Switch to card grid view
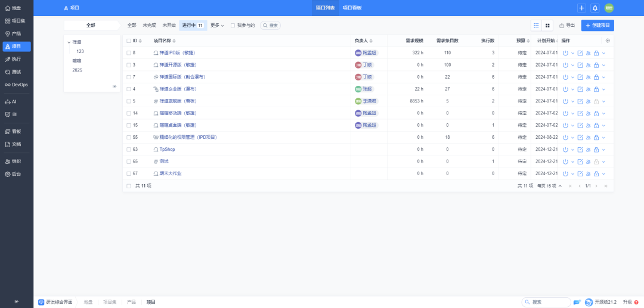Viewport: 644px width, 308px height. (547, 26)
